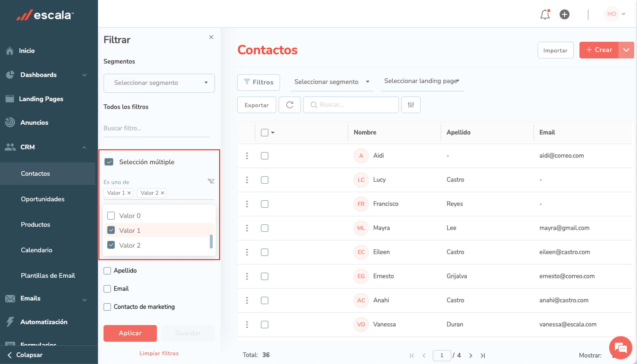Uncheck the Valor 1 option
Viewport: 637px width, 364px height.
(111, 230)
